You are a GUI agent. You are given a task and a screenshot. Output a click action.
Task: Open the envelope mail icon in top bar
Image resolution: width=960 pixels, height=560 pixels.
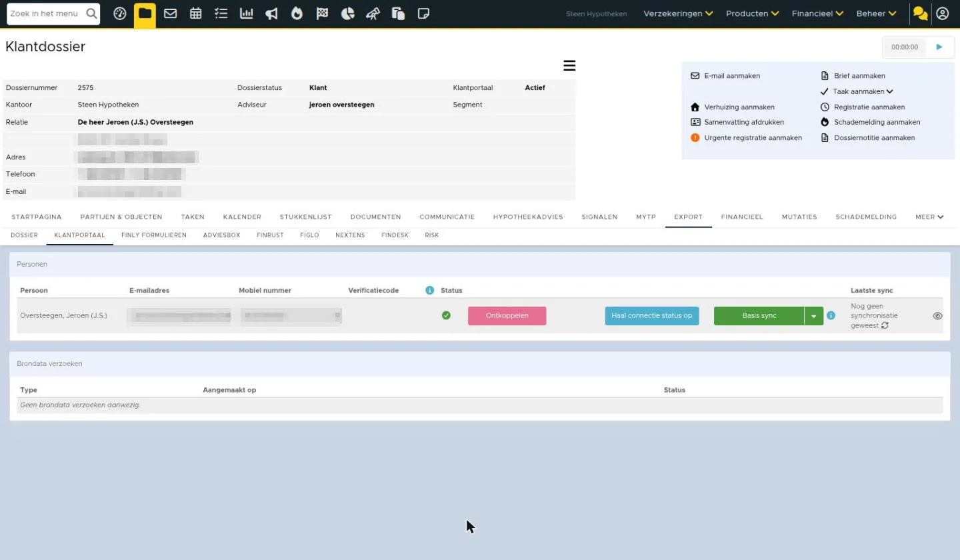click(x=170, y=13)
